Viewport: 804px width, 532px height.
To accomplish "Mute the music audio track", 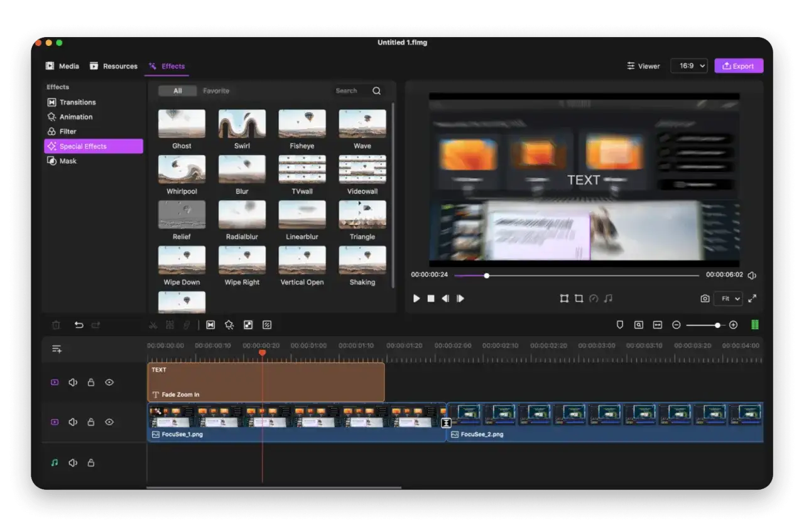I will (73, 463).
